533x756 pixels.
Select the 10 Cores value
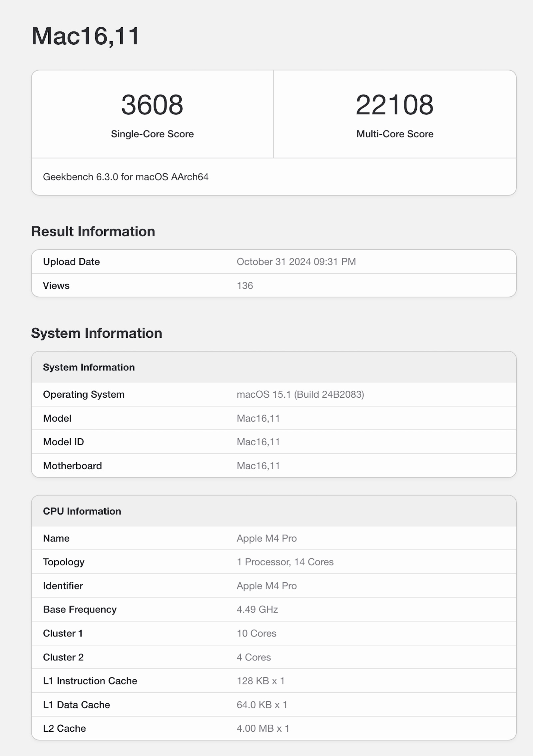pyautogui.click(x=257, y=633)
